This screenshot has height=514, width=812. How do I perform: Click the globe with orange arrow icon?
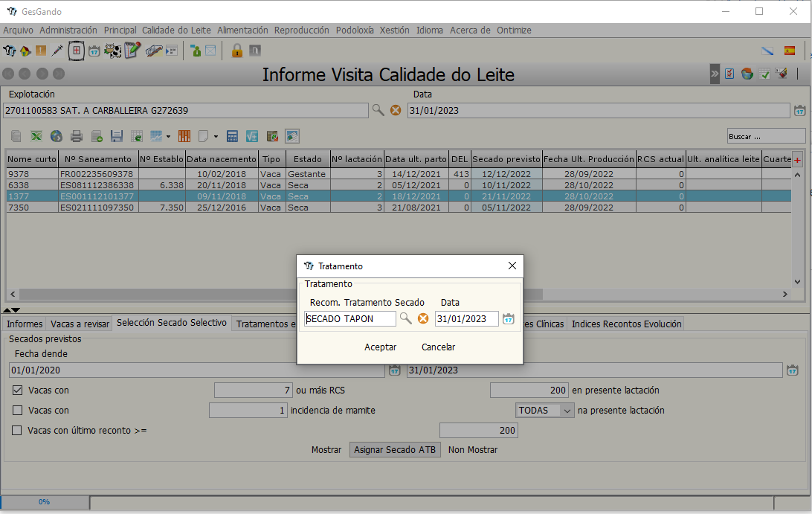tap(747, 74)
